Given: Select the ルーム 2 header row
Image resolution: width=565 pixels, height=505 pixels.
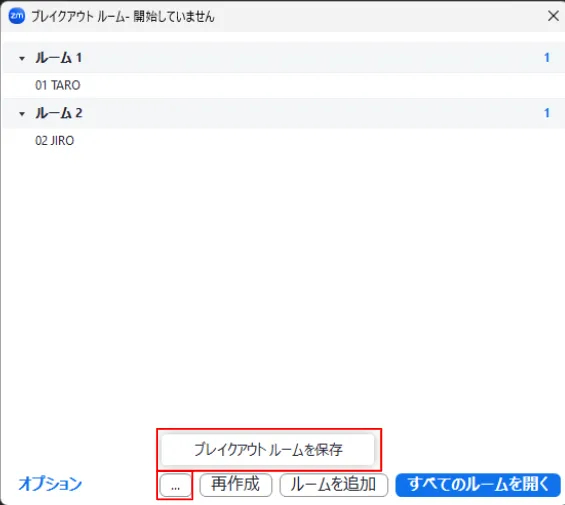Looking at the screenshot, I should 284,113.
